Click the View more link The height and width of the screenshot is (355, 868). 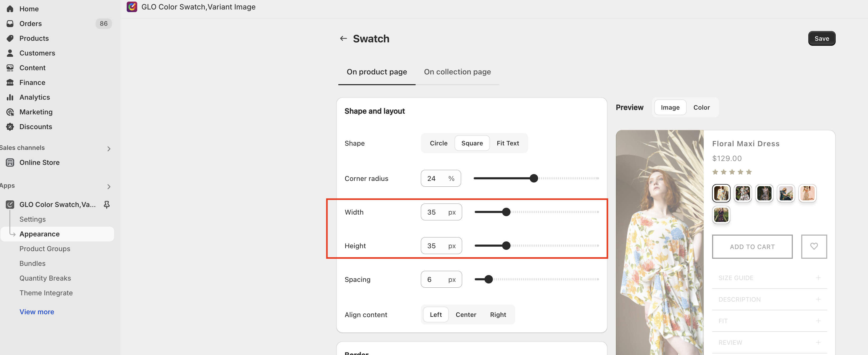point(37,312)
